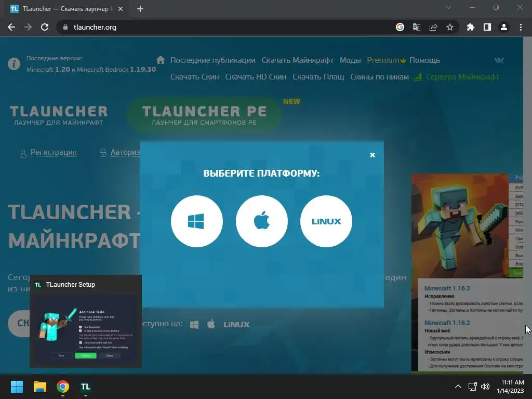Open Помощь menu item

click(424, 60)
